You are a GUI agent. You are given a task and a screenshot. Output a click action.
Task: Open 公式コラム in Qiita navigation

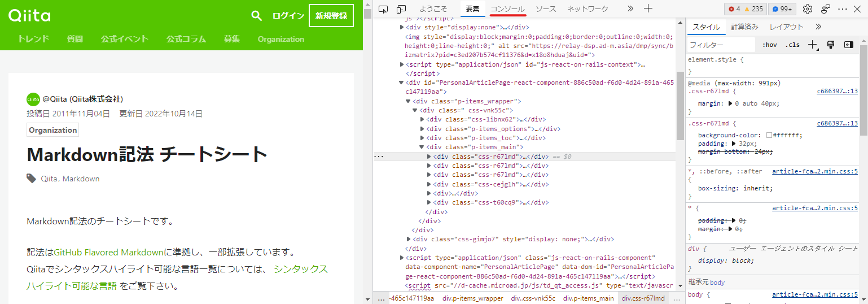point(186,39)
